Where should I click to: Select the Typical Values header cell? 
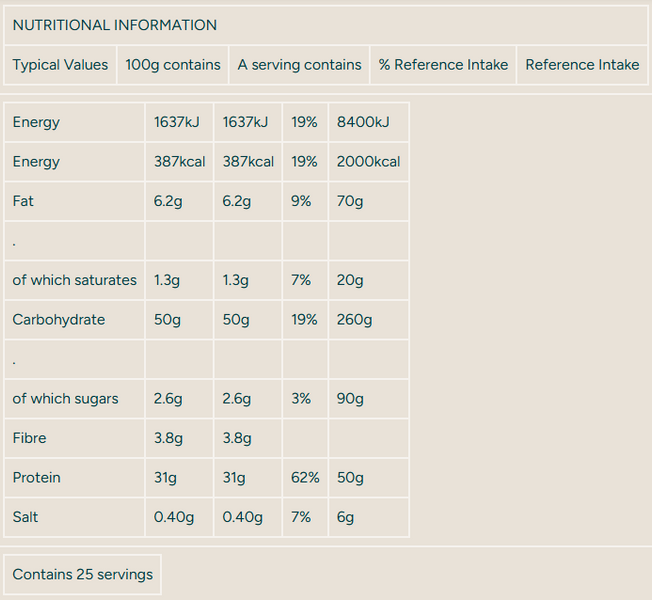pyautogui.click(x=60, y=65)
